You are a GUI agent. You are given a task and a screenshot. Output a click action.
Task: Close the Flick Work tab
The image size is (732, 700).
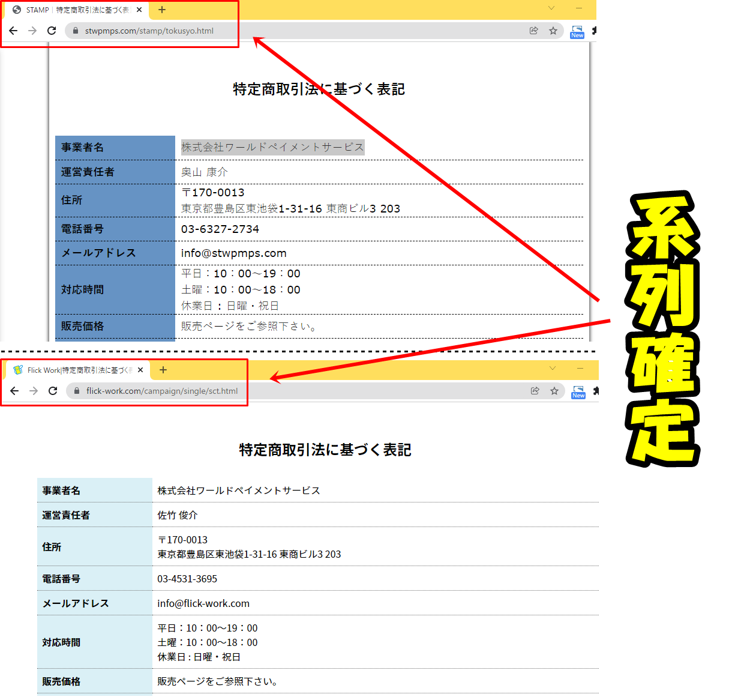(x=140, y=370)
